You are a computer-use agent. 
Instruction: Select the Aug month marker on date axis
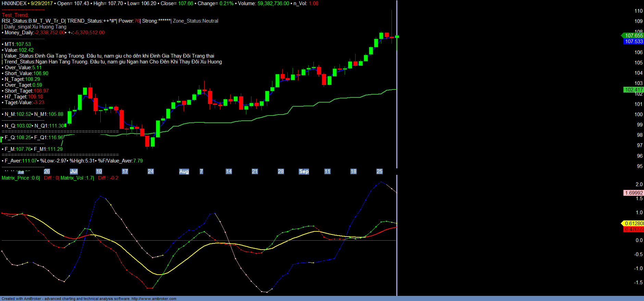coord(184,171)
